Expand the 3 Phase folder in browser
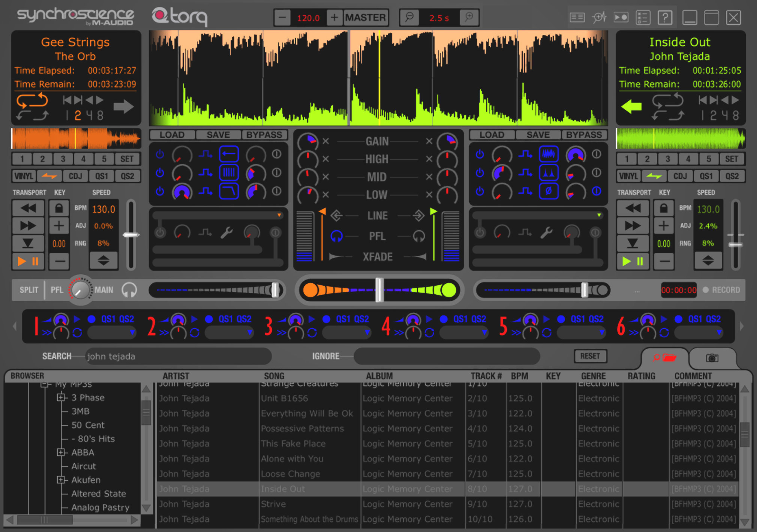Screen dimensions: 757x532 pyautogui.click(x=61, y=397)
